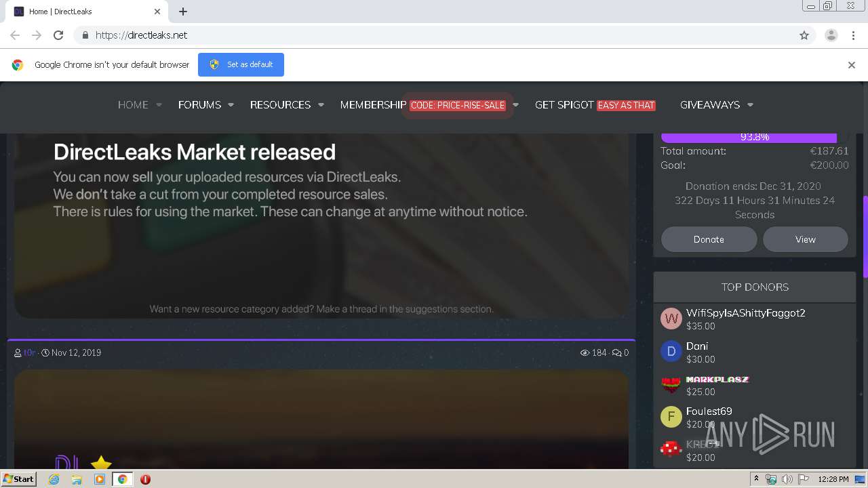Bookmark this page with star

[x=804, y=35]
